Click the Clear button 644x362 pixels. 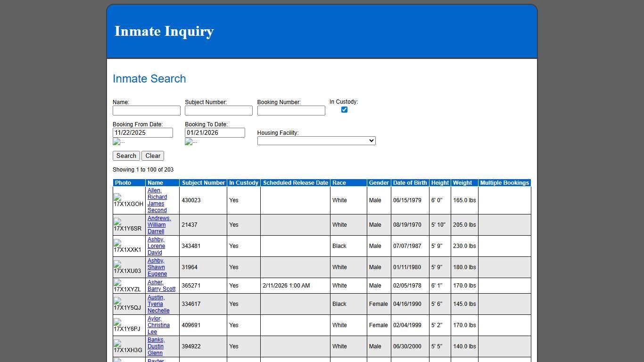click(x=153, y=156)
